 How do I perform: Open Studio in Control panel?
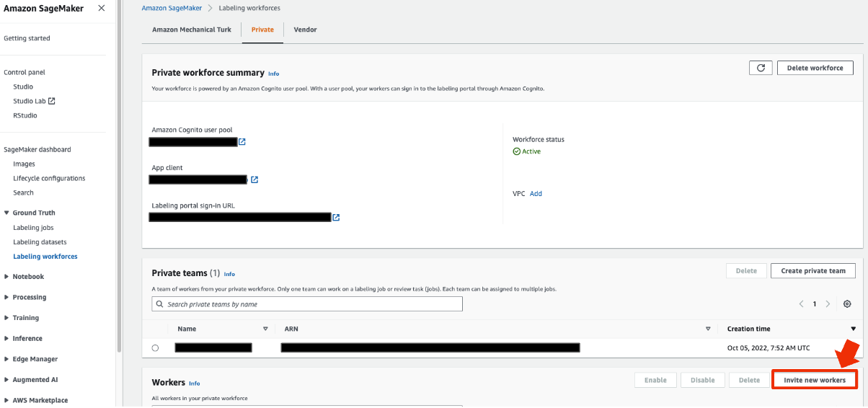click(x=23, y=87)
